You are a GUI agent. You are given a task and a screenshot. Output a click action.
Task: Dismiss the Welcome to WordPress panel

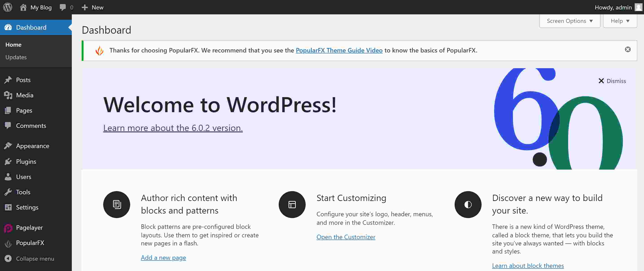(612, 81)
